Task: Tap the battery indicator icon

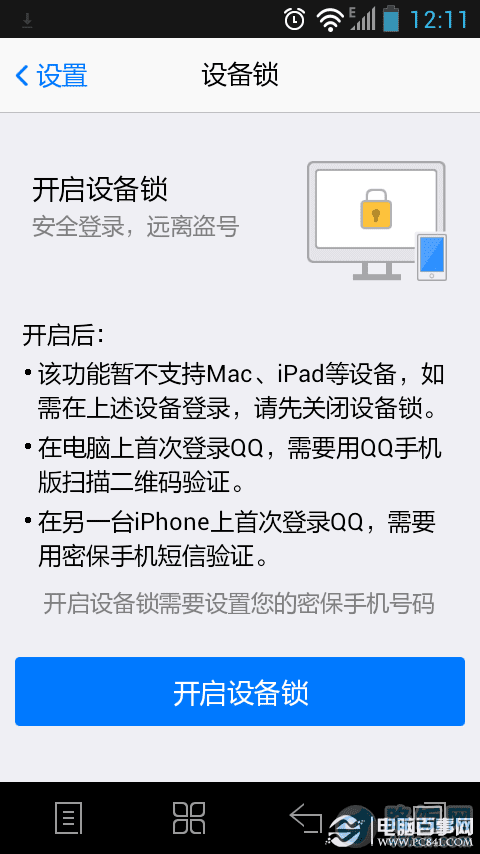Action: tap(391, 19)
